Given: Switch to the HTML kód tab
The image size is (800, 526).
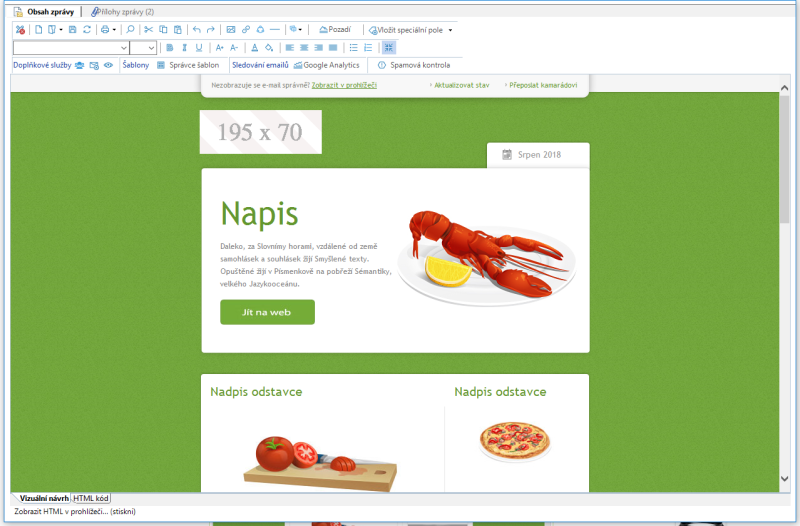Looking at the screenshot, I should [91, 498].
